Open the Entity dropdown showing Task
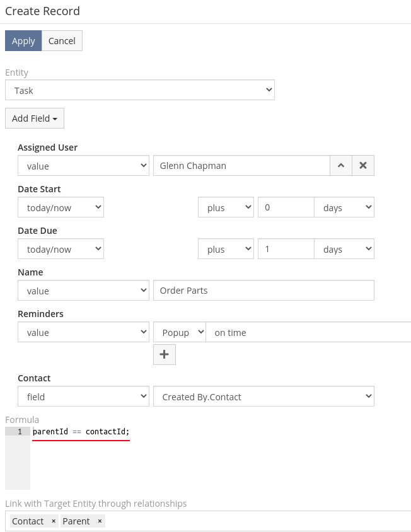 click(x=139, y=90)
